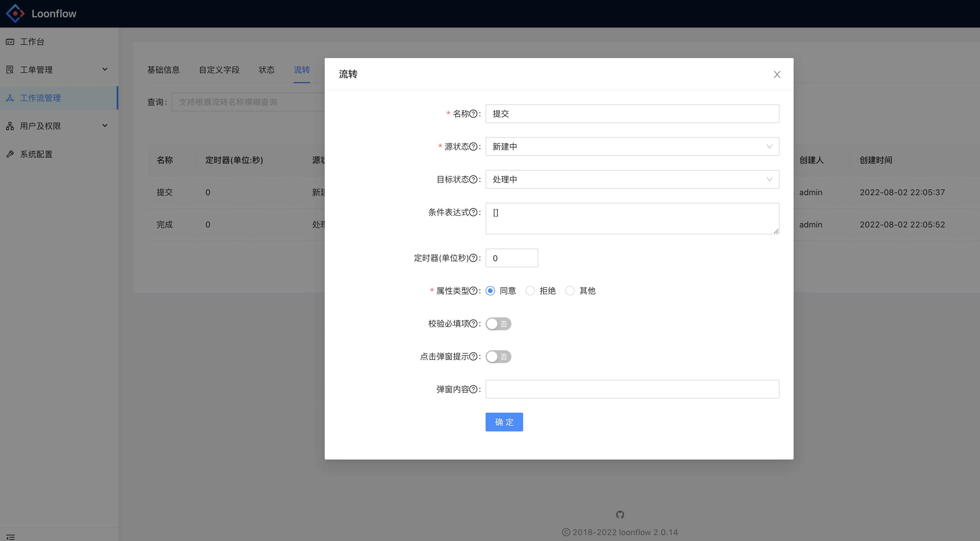Image resolution: width=980 pixels, height=541 pixels.
Task: Expand the 工单管理 menu chevron
Action: [105, 69]
